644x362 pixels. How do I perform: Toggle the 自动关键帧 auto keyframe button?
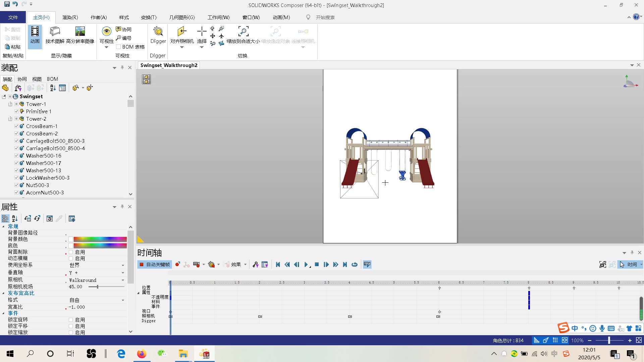point(155,264)
